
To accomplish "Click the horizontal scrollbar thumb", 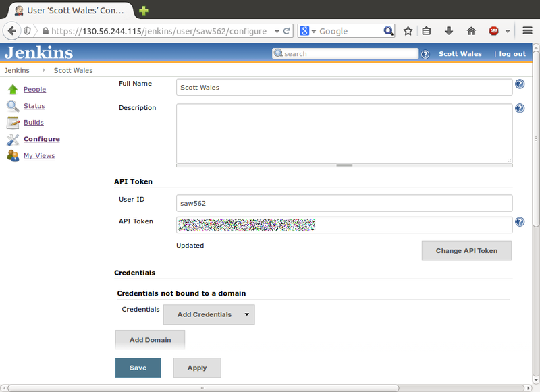I will click(203, 388).
